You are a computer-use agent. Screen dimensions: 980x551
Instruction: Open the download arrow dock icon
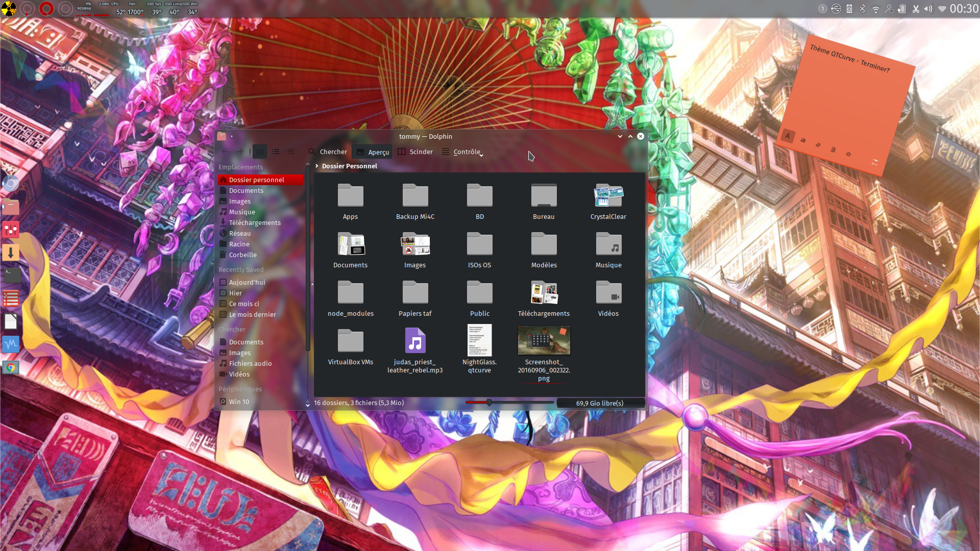[11, 253]
